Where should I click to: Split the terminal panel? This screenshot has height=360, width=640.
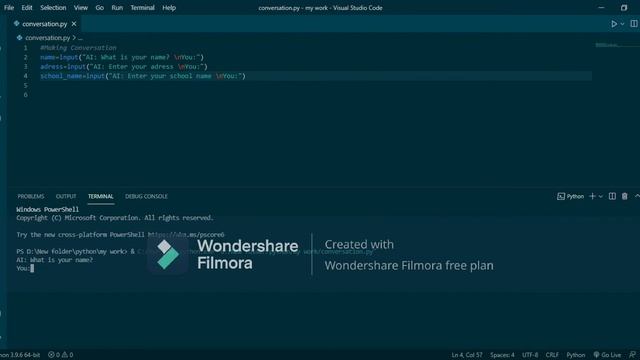(x=612, y=196)
